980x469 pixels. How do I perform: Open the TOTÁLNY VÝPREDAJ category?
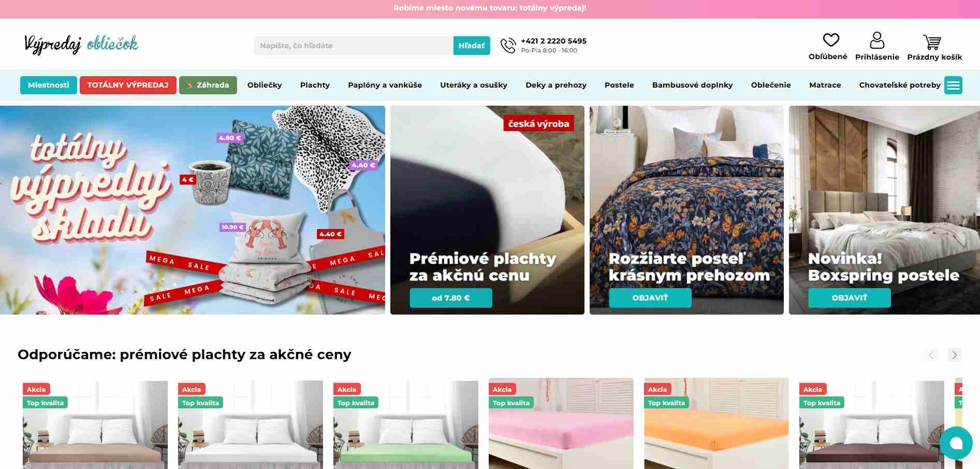point(128,85)
